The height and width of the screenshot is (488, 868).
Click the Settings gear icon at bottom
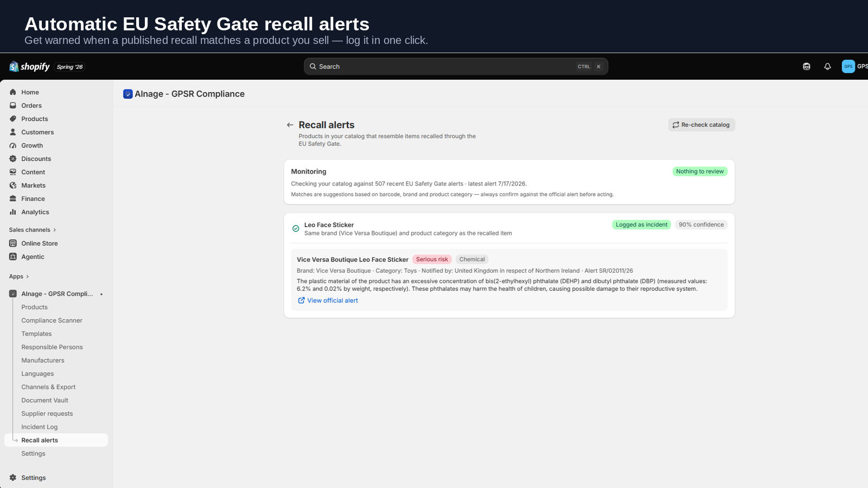13,478
